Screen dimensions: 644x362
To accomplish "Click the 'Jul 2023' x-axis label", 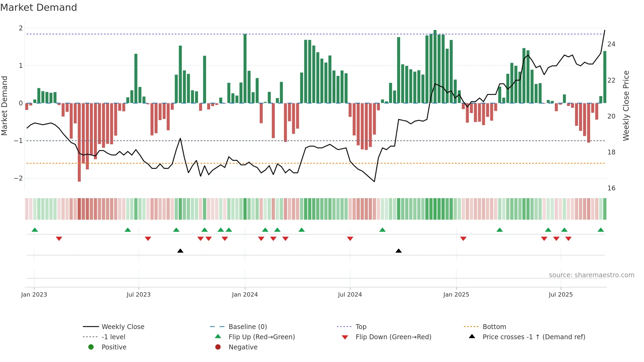I will tap(138, 294).
